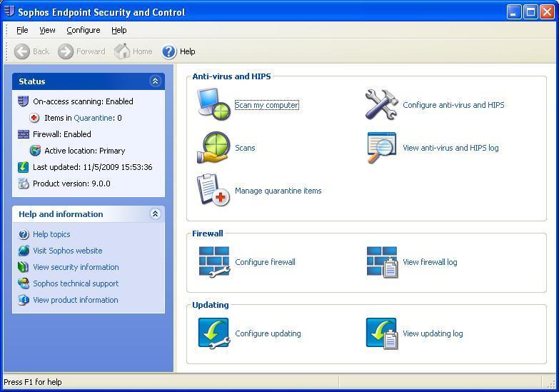Click the View anti-virus and HIPS log magnifier icon

(381, 148)
